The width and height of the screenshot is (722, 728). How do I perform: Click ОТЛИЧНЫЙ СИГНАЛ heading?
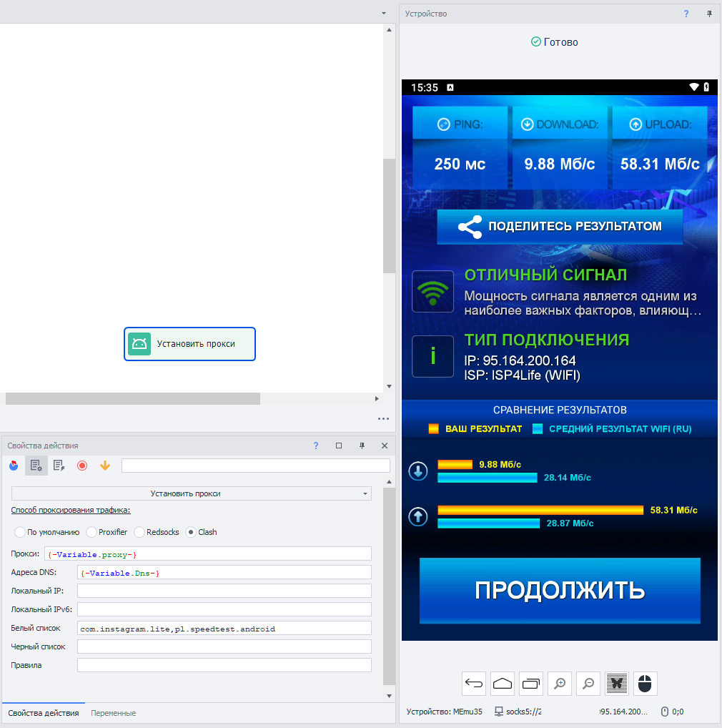coord(545,275)
